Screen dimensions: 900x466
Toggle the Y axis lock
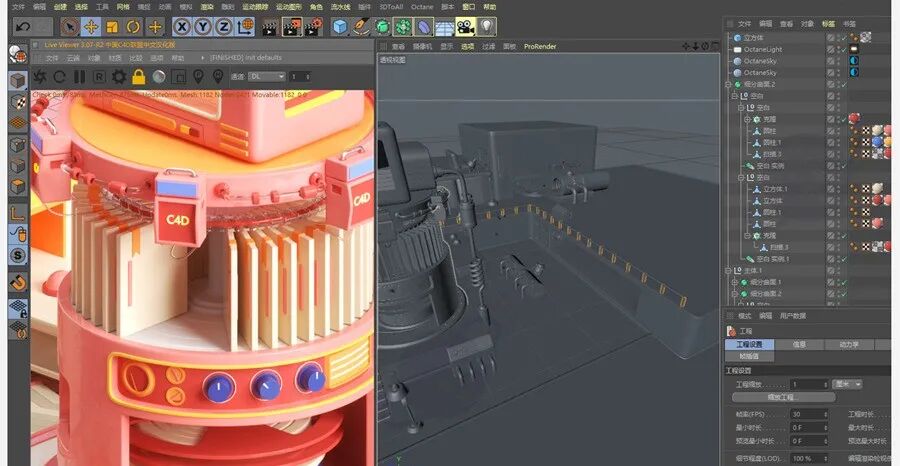point(203,26)
